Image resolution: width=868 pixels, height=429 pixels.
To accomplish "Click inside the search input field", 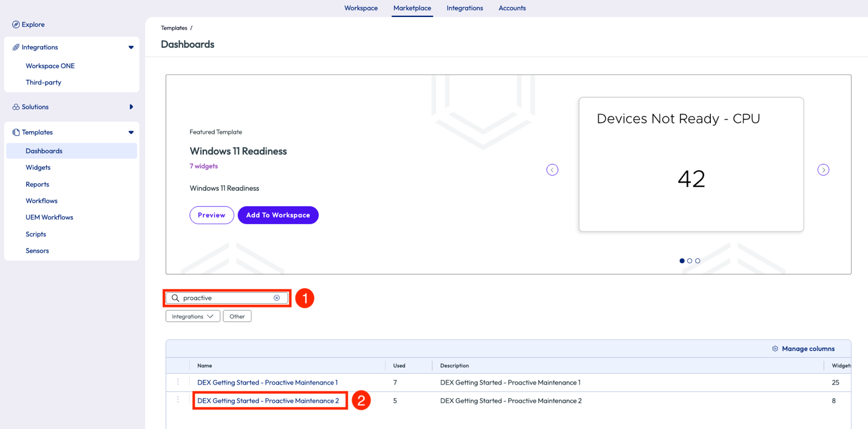I will (x=225, y=298).
